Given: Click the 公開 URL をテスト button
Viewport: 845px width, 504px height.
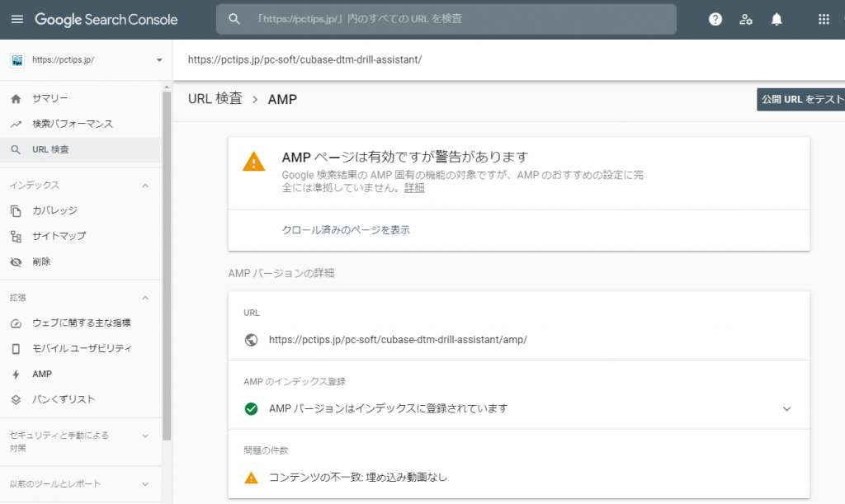Looking at the screenshot, I should [800, 100].
